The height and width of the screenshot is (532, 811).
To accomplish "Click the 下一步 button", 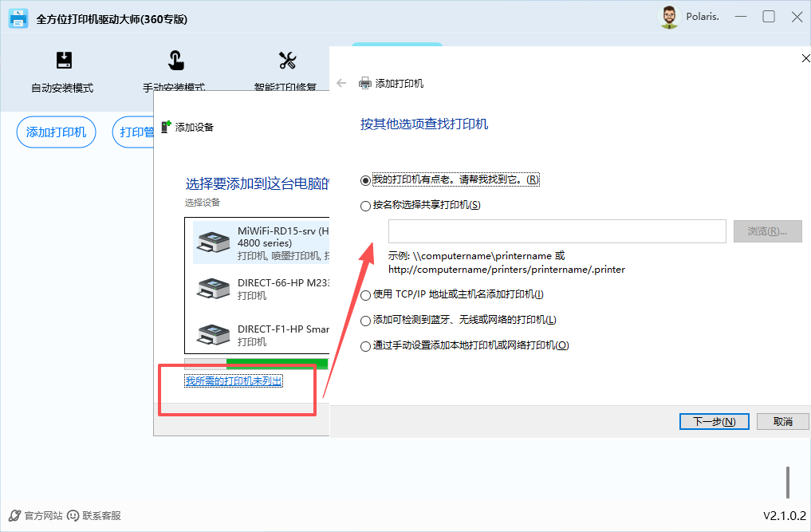I will pos(714,421).
